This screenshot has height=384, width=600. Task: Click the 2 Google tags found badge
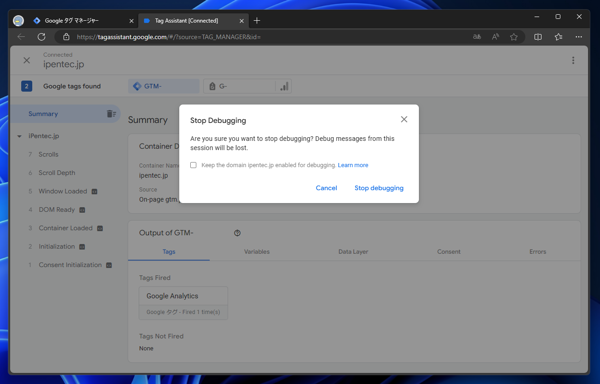[x=26, y=86]
